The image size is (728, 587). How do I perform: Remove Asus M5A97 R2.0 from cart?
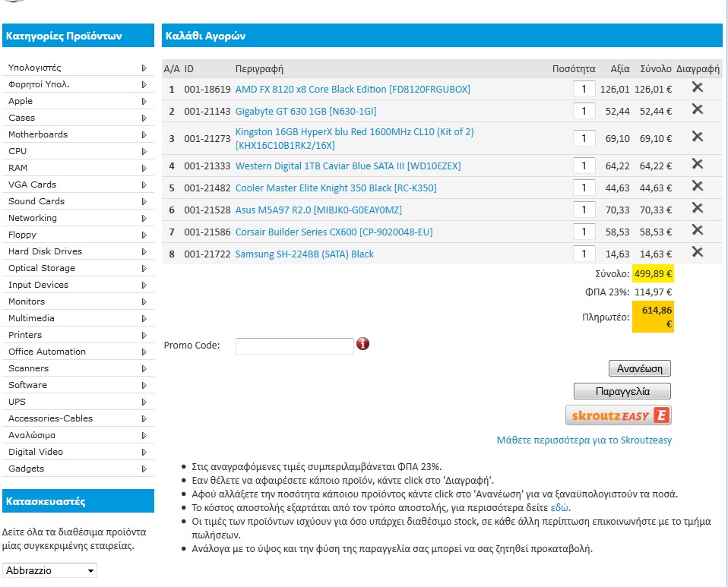697,209
